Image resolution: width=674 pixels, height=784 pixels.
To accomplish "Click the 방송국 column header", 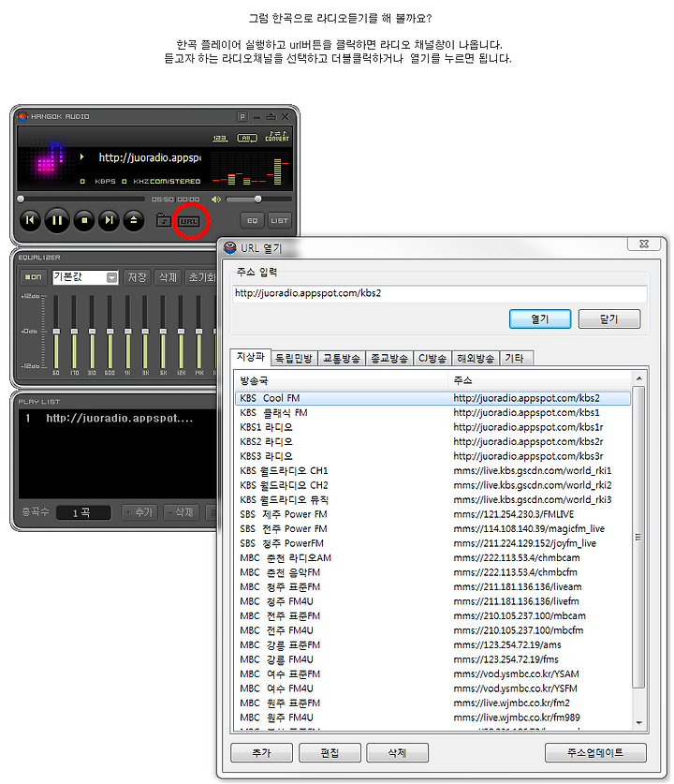I will coord(342,381).
